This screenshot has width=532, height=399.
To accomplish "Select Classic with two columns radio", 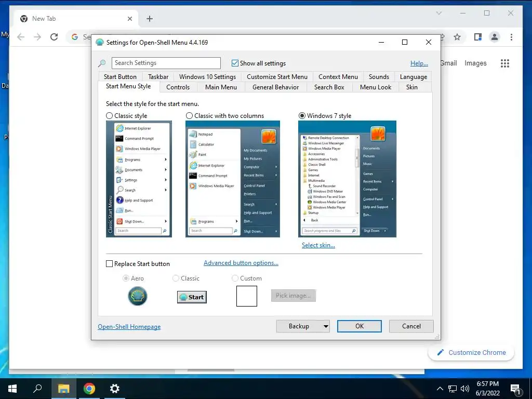I will click(189, 116).
